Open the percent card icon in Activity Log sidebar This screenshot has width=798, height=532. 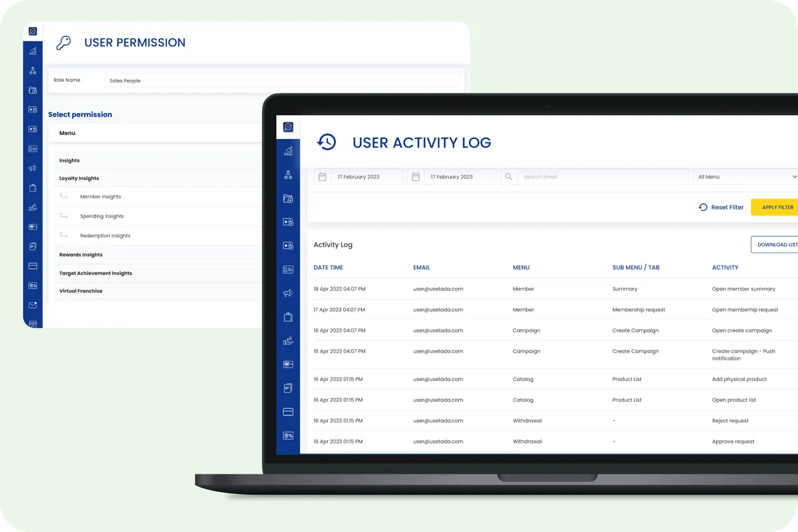click(288, 436)
